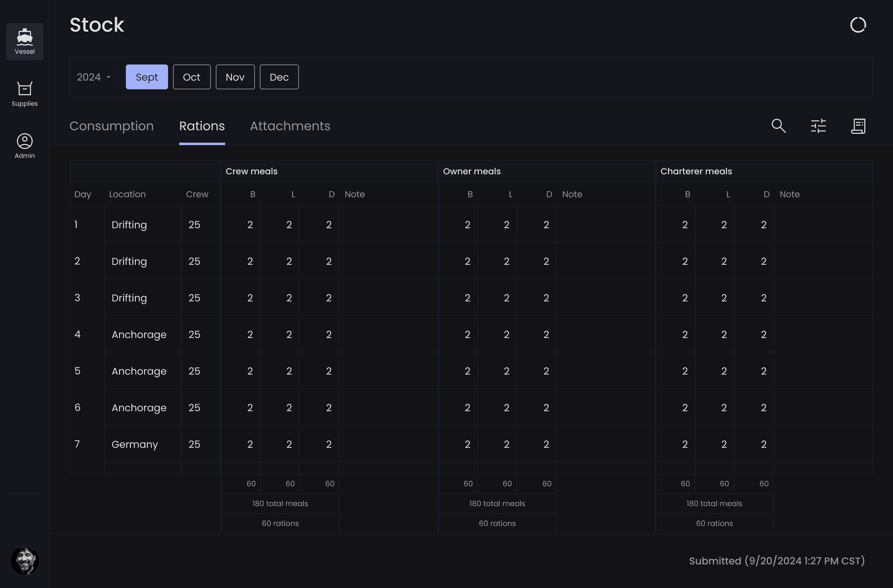Click crew count 25 on day 1
893x588 pixels.
(200, 225)
